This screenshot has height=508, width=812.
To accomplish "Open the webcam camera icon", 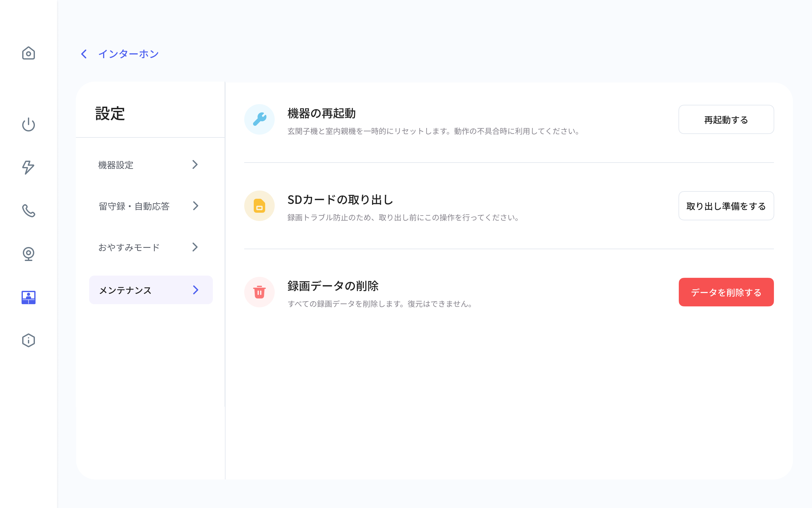I will (x=29, y=254).
